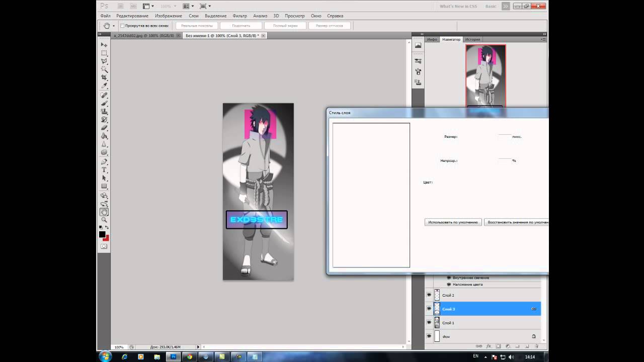The width and height of the screenshot is (644, 362).
Task: Click Подогнать button
Action: click(242, 26)
